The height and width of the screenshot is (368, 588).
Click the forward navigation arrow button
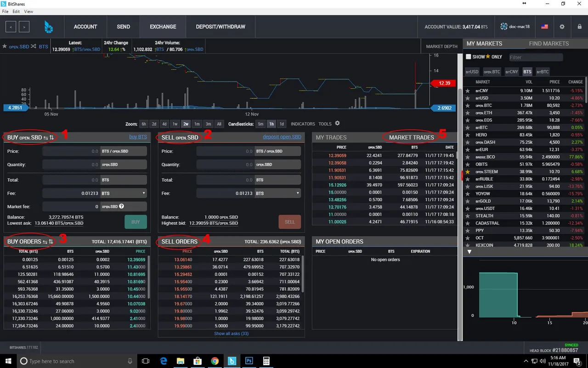(x=24, y=27)
